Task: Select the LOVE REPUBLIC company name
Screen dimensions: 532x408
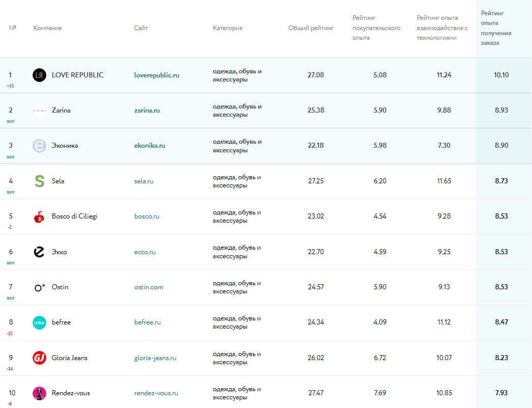Action: (77, 75)
